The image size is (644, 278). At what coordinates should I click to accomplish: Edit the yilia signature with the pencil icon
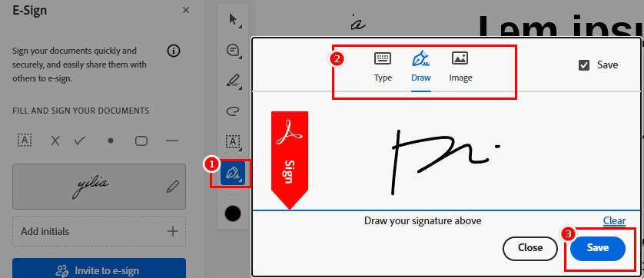click(x=172, y=187)
